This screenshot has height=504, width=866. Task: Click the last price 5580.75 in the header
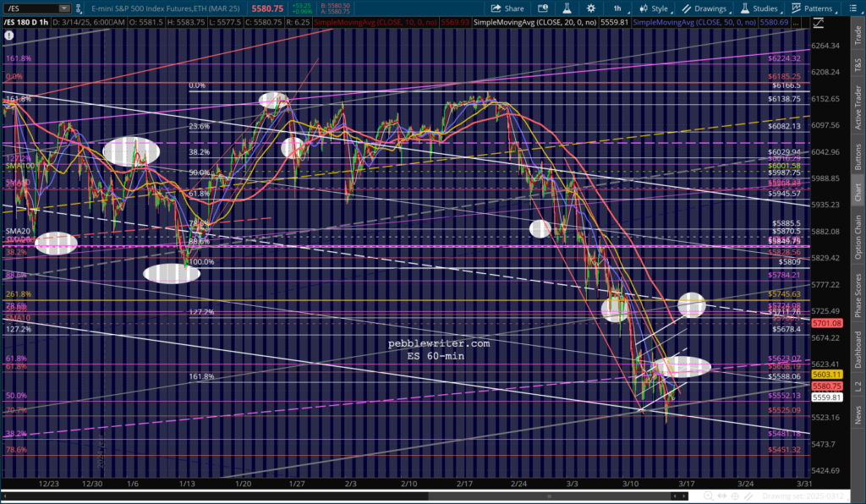pyautogui.click(x=267, y=8)
